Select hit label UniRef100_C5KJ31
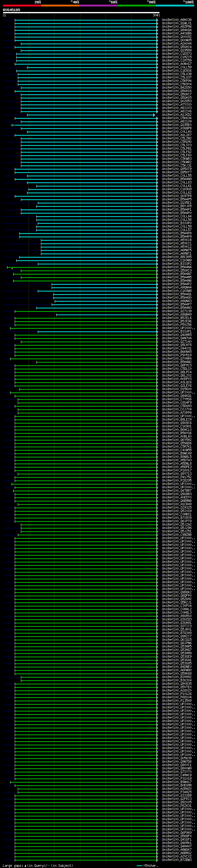 click(177, 165)
